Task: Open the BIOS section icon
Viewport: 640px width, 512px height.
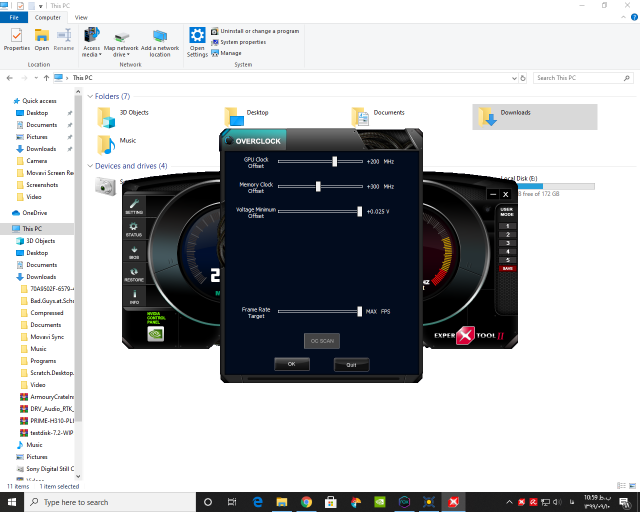Action: tap(134, 251)
